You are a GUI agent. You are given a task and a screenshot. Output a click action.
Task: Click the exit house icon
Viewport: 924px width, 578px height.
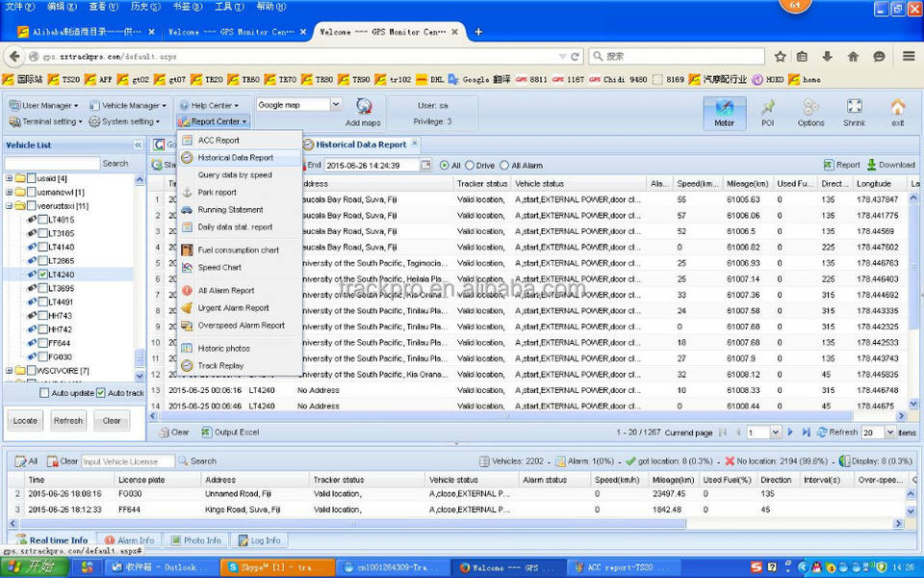pos(897,109)
